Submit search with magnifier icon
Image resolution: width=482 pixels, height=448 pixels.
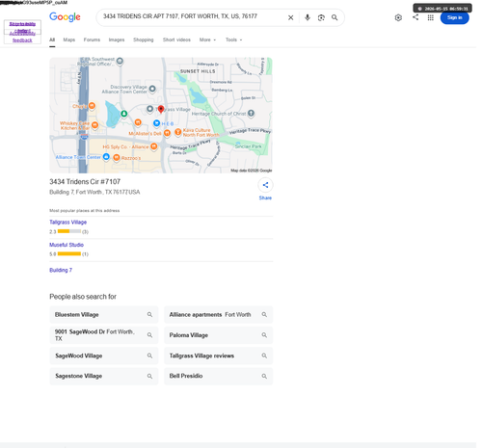[335, 17]
